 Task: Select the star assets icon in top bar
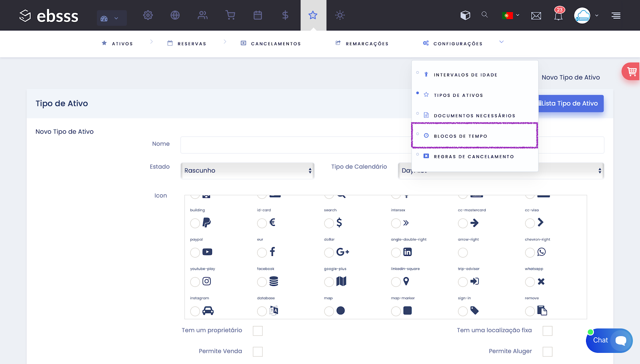[313, 15]
